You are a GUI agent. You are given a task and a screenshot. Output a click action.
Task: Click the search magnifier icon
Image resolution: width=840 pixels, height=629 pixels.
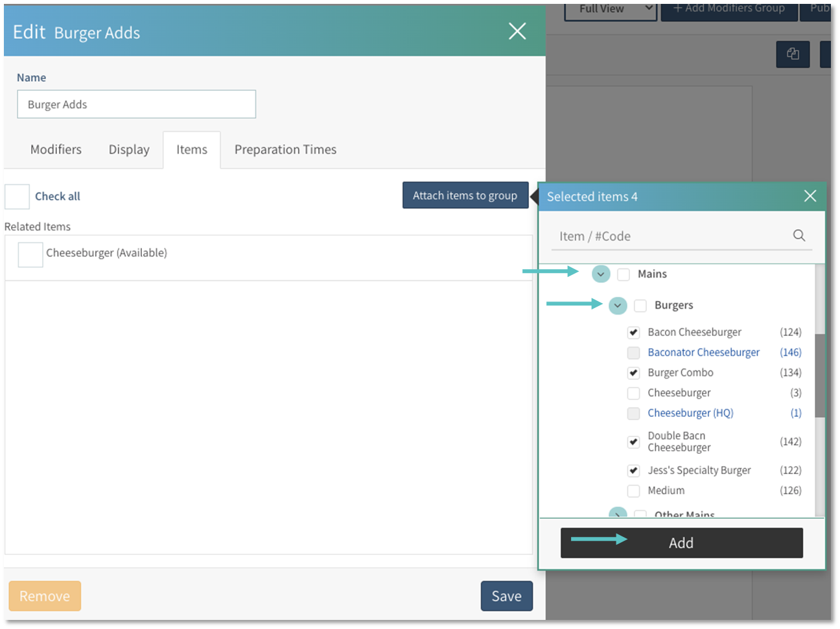[799, 235]
